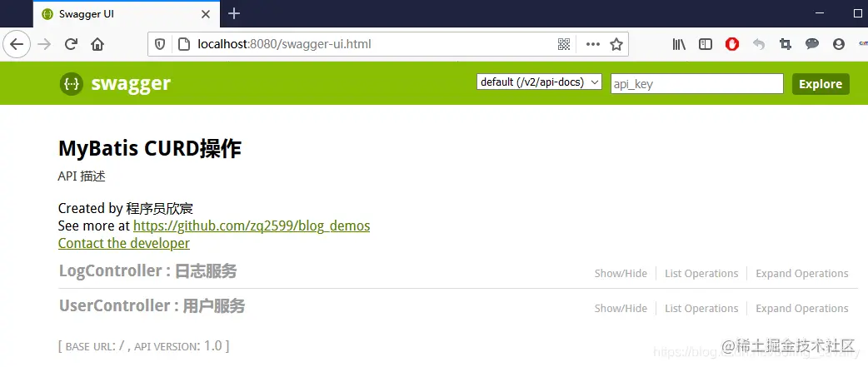Viewport: 868px width, 367px height.
Task: Open a new browser tab
Action: (234, 14)
